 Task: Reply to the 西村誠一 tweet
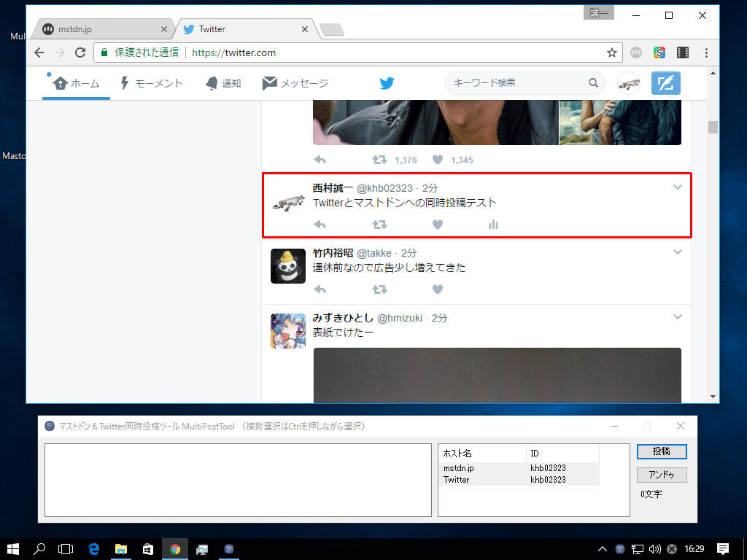pos(320,225)
